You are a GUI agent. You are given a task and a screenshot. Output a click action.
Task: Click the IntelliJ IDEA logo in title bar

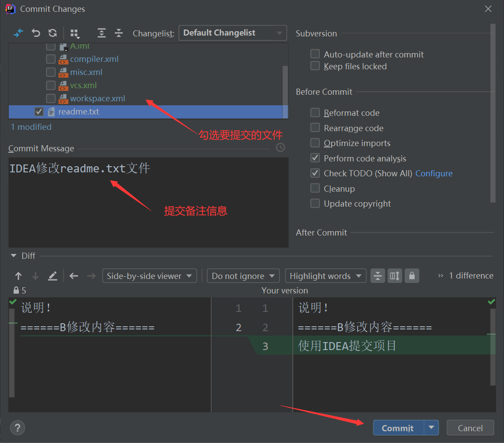11,9
